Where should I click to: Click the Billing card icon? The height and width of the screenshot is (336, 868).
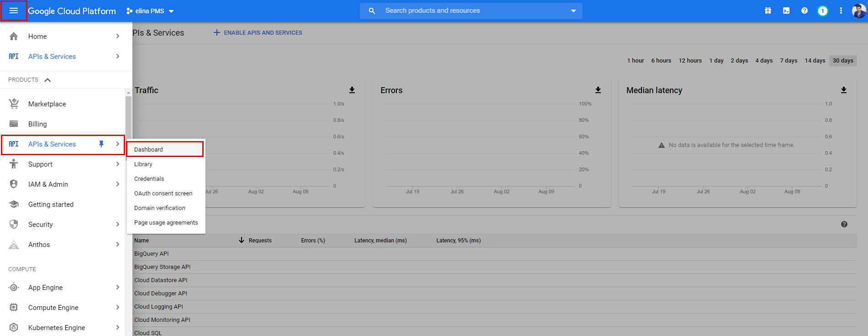[x=14, y=124]
